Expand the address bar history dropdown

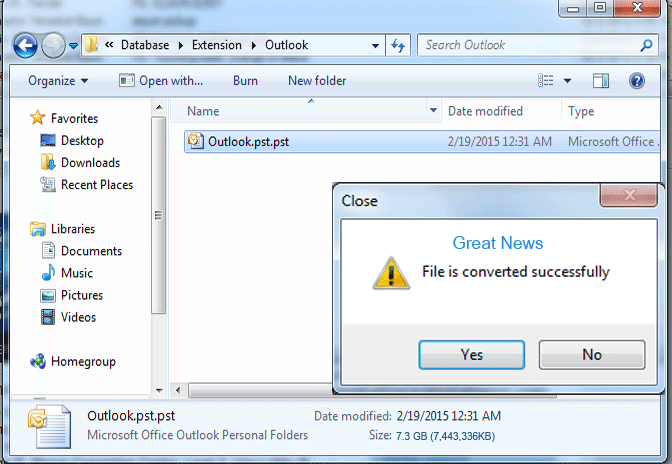pos(375,45)
